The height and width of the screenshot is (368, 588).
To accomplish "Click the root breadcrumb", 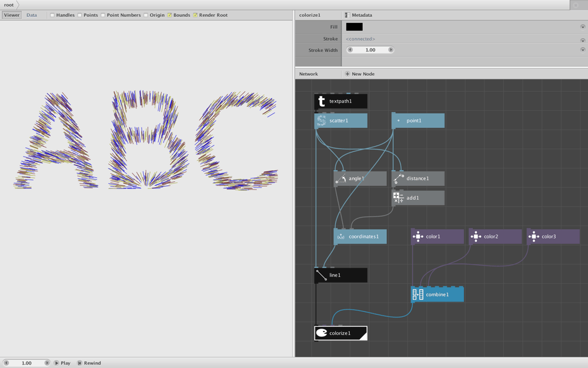I will (9, 5).
